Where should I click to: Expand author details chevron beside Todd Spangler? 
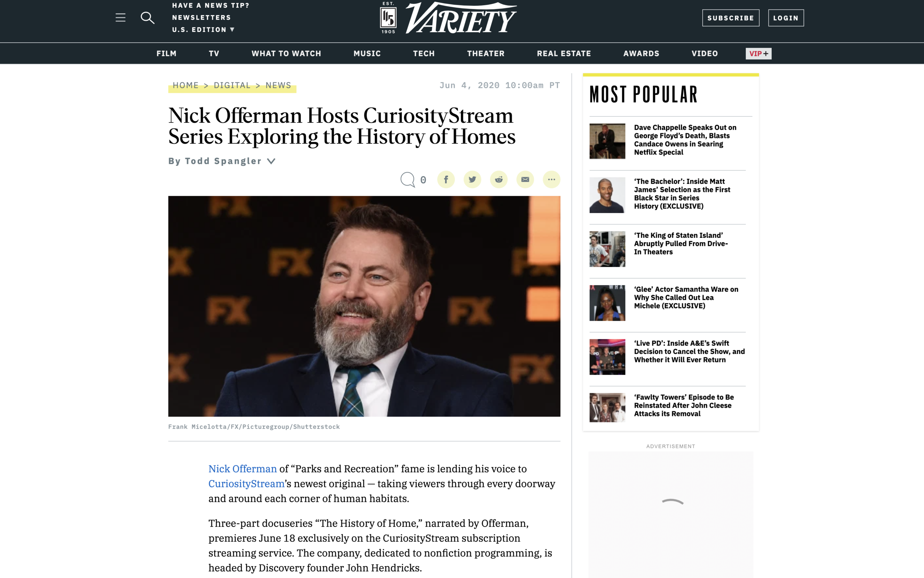tap(271, 161)
